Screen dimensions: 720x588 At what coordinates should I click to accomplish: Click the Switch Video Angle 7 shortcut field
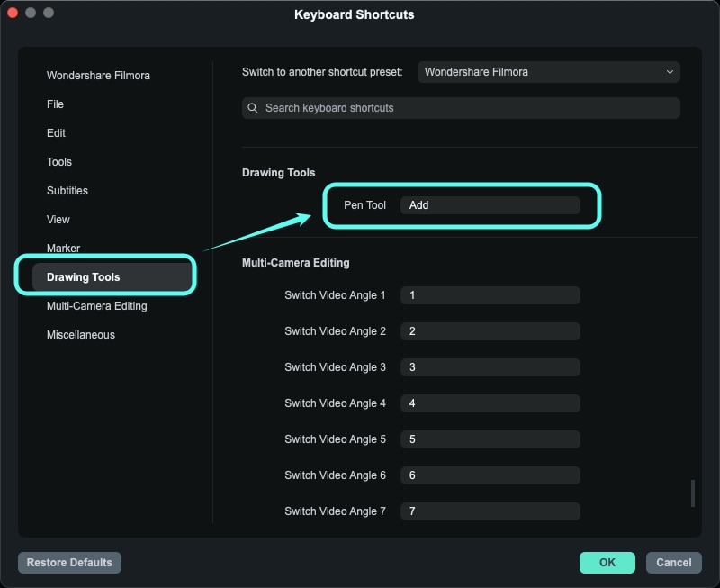490,511
